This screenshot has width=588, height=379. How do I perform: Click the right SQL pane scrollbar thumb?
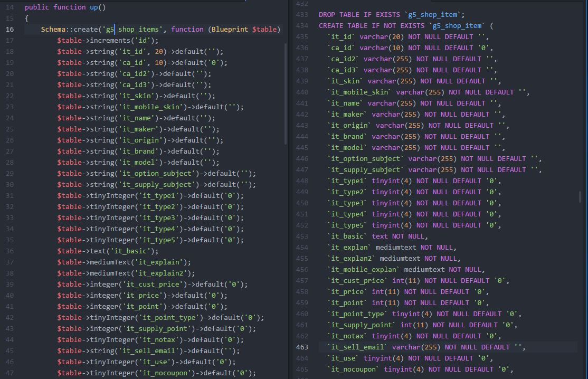click(x=580, y=197)
